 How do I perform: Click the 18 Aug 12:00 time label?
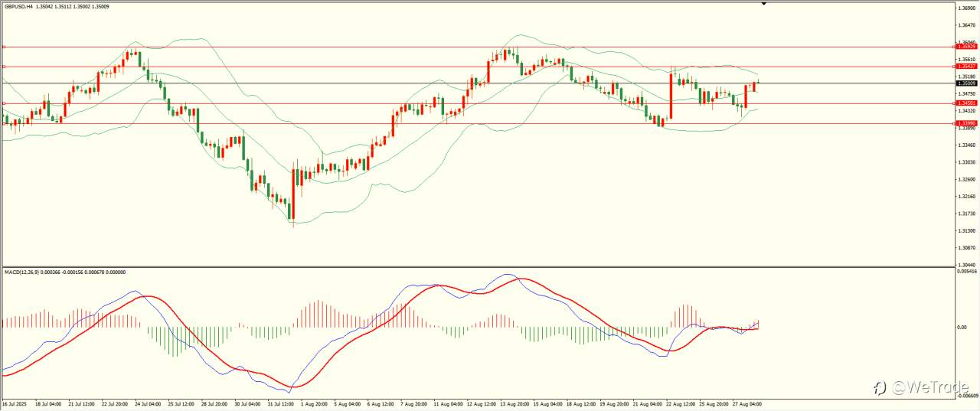click(580, 403)
